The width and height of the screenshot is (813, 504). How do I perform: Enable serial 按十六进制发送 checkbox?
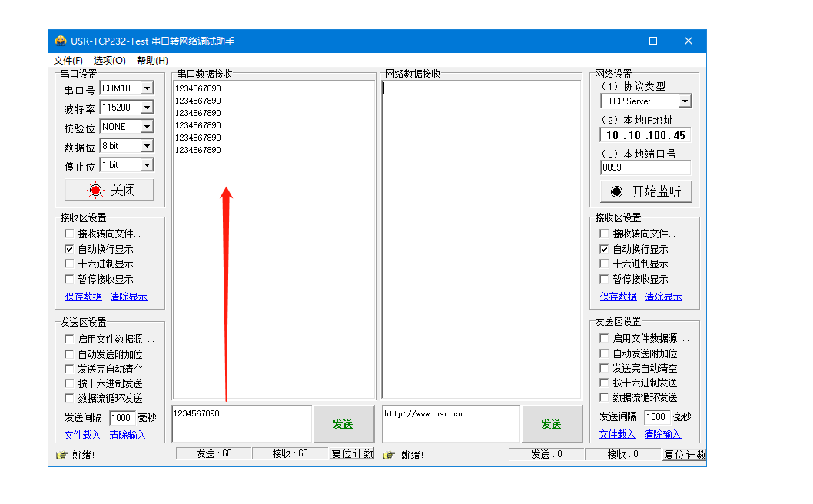coord(69,383)
